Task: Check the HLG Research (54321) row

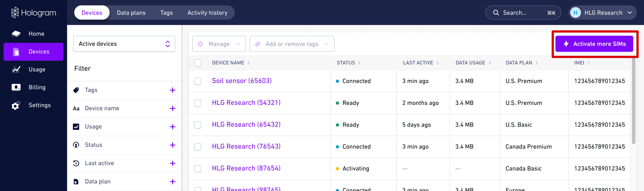Action: tap(198, 103)
